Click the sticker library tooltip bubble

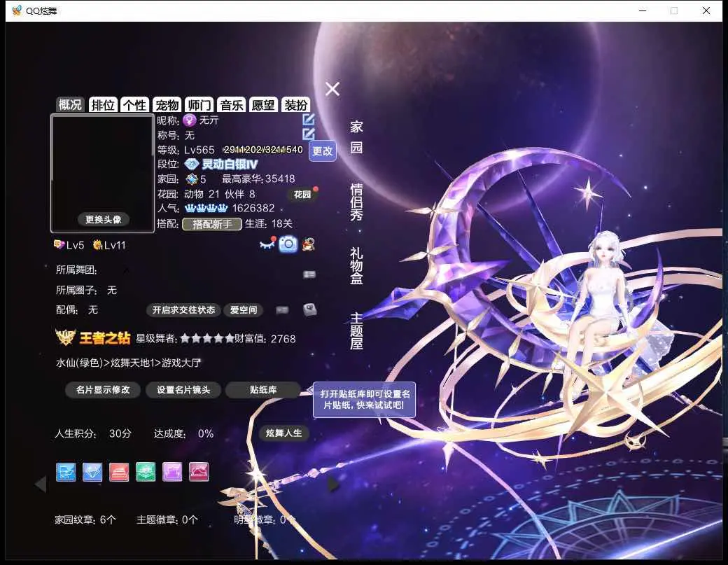coord(365,400)
